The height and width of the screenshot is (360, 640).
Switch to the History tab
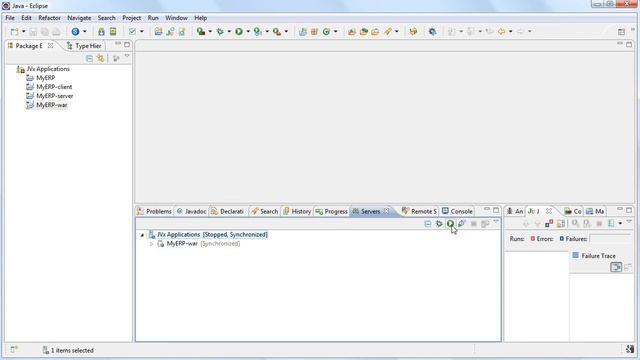[297, 211]
